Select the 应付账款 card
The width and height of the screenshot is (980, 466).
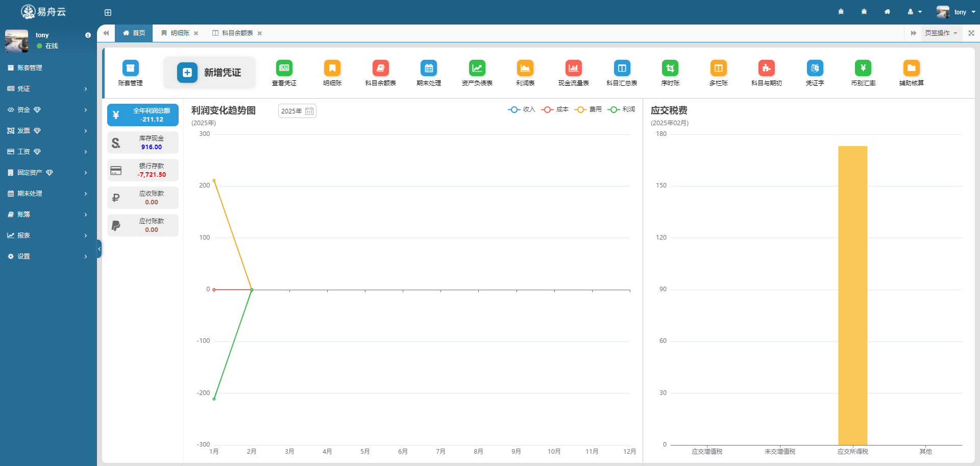tap(143, 225)
